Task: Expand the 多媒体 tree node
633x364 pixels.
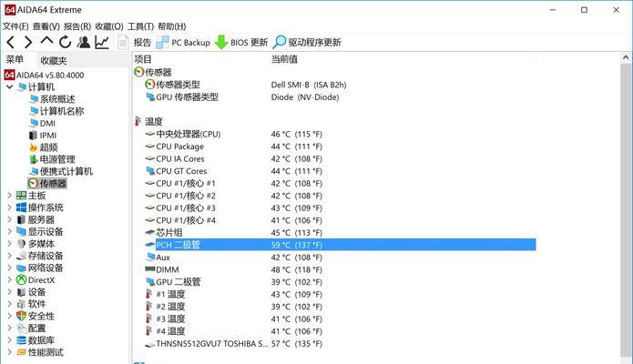Action: pyautogui.click(x=10, y=244)
